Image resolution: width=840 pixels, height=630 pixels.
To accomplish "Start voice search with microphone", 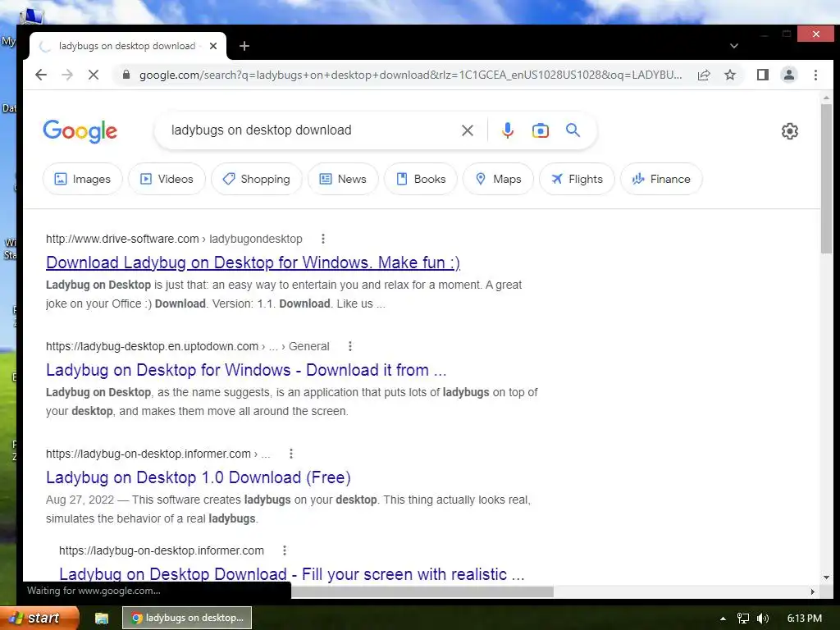I will pos(507,130).
